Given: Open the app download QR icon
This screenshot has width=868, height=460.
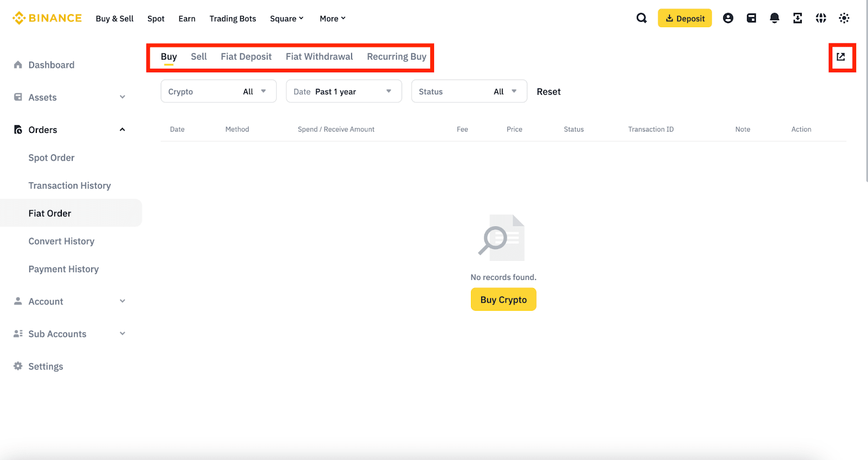Looking at the screenshot, I should point(797,18).
